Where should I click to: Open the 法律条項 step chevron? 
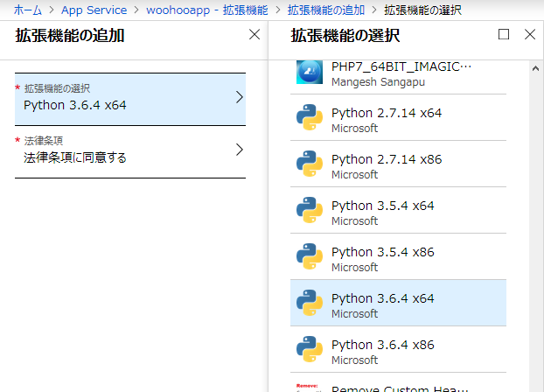click(x=240, y=150)
